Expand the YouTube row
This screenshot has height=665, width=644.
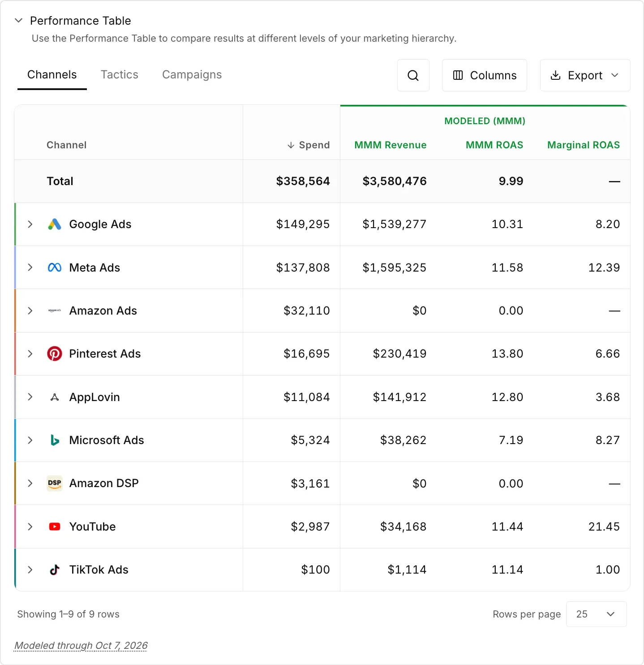tap(30, 527)
